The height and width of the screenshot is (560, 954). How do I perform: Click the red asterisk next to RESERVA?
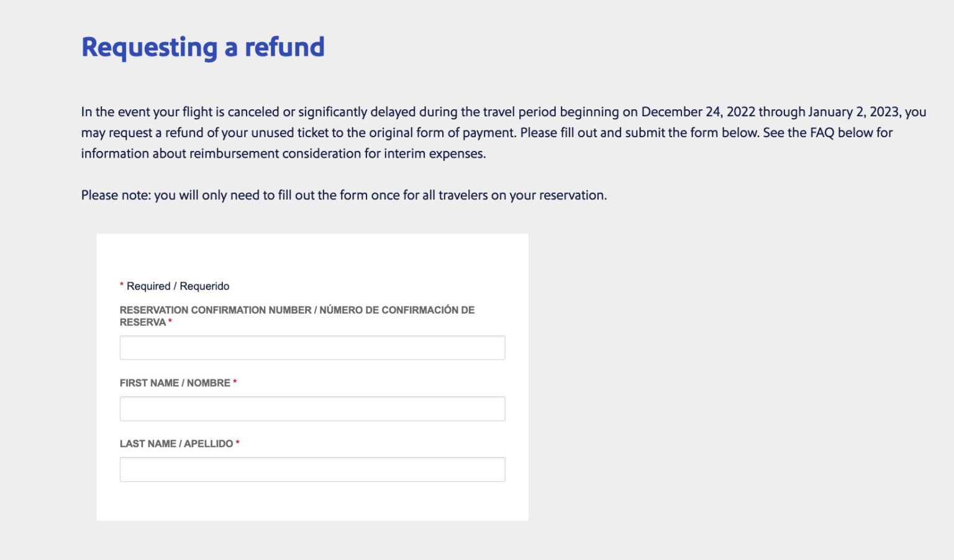pyautogui.click(x=169, y=322)
